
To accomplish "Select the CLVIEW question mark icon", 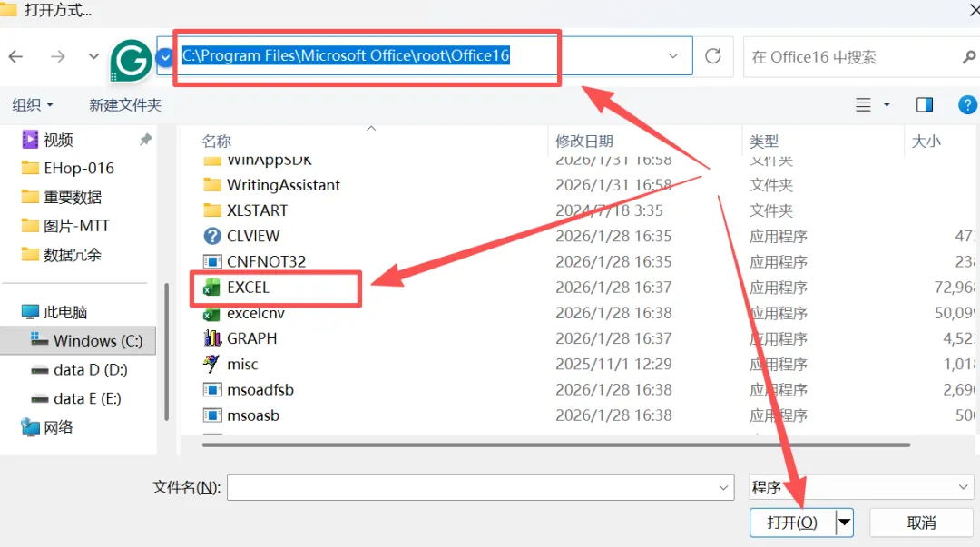I will [x=211, y=236].
